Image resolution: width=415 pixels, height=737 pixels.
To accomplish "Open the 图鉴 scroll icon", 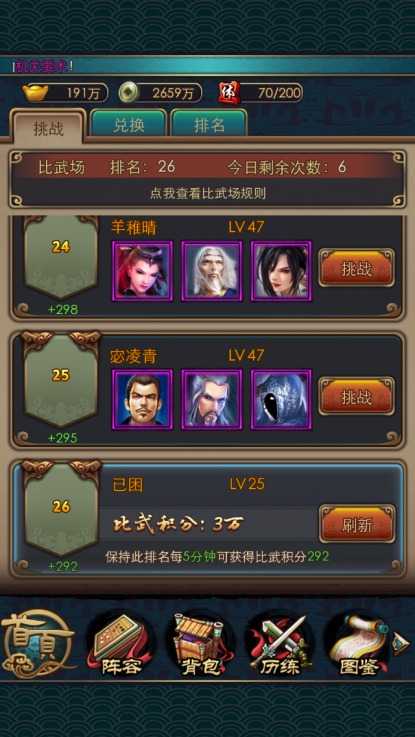I will point(358,643).
